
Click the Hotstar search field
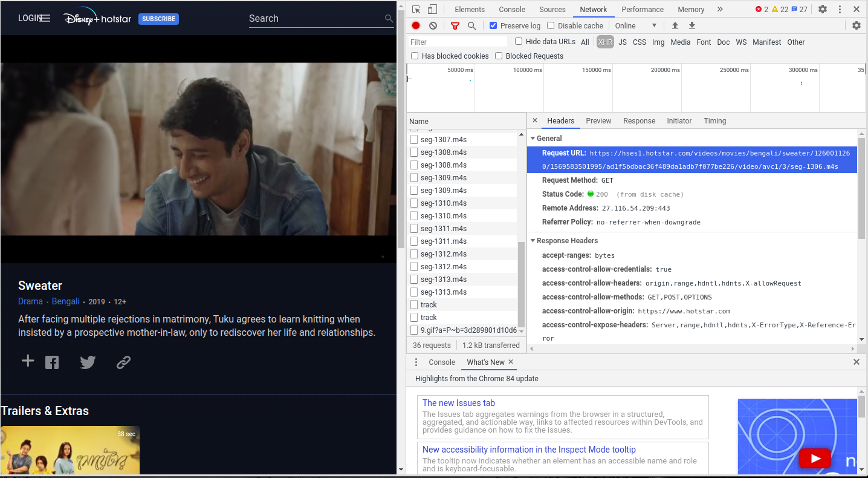pyautogui.click(x=314, y=19)
